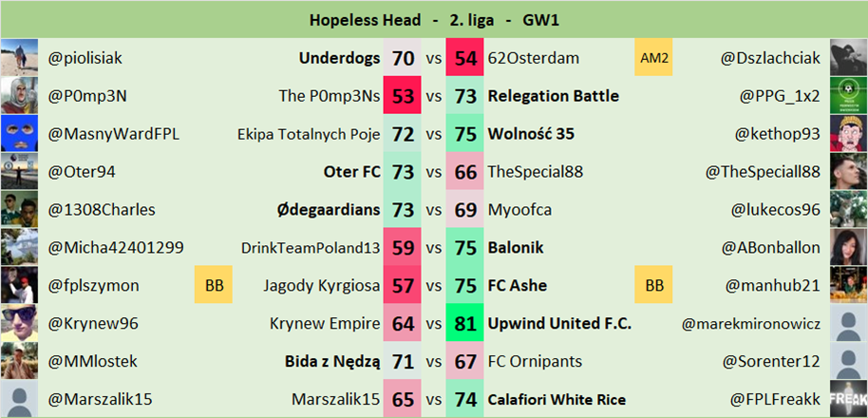Select the Upwind United F.C. team name
Viewport: 868px width, 418px height.
(x=559, y=324)
